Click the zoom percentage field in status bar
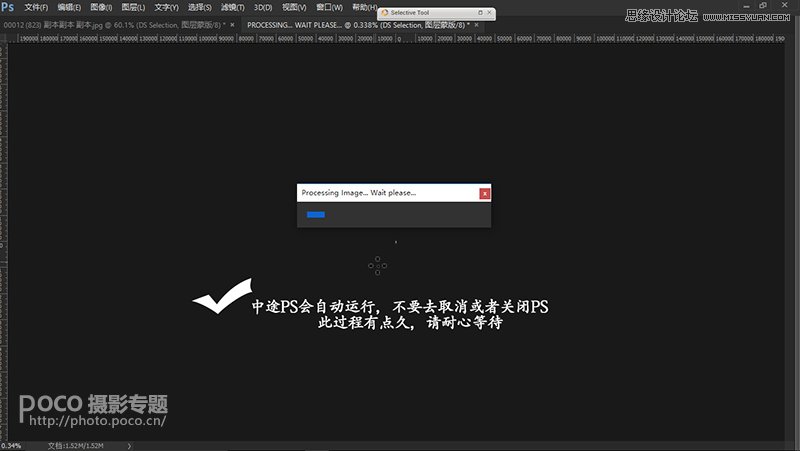This screenshot has width=800, height=451. (x=12, y=445)
